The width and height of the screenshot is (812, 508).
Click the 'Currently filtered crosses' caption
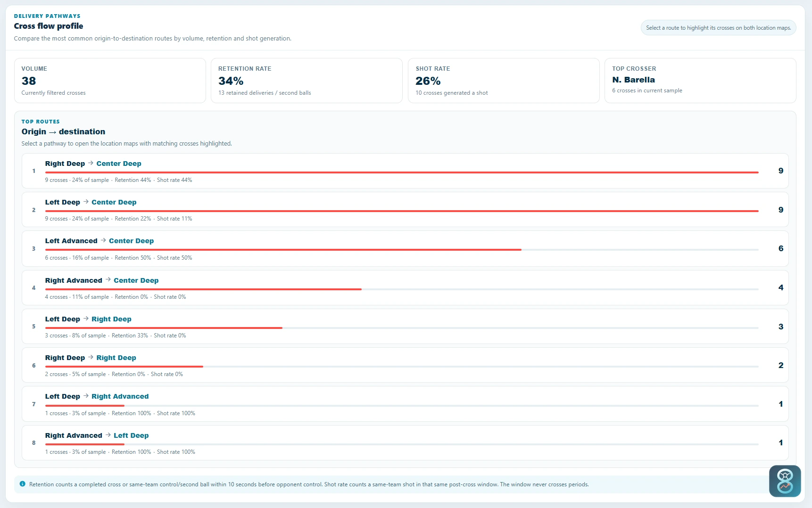pos(54,93)
